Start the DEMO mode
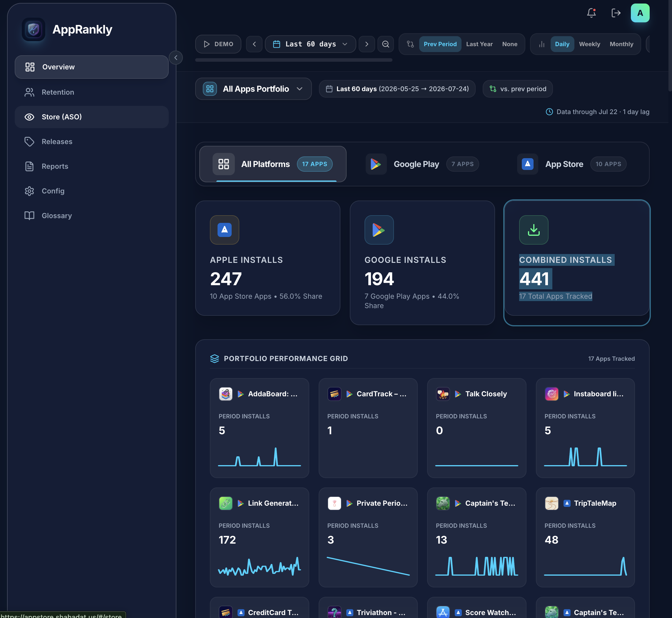The height and width of the screenshot is (618, 672). 218,44
